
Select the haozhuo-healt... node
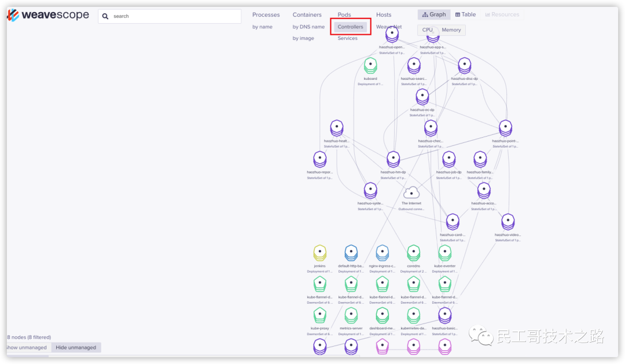337,128
